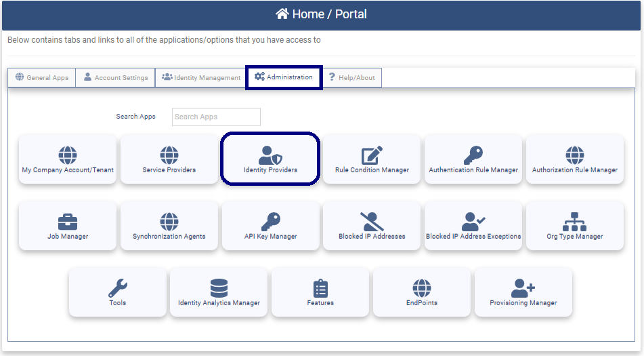Screen dimensions: 644x356
Task: Open the Org Type Manager tile
Action: click(x=574, y=226)
